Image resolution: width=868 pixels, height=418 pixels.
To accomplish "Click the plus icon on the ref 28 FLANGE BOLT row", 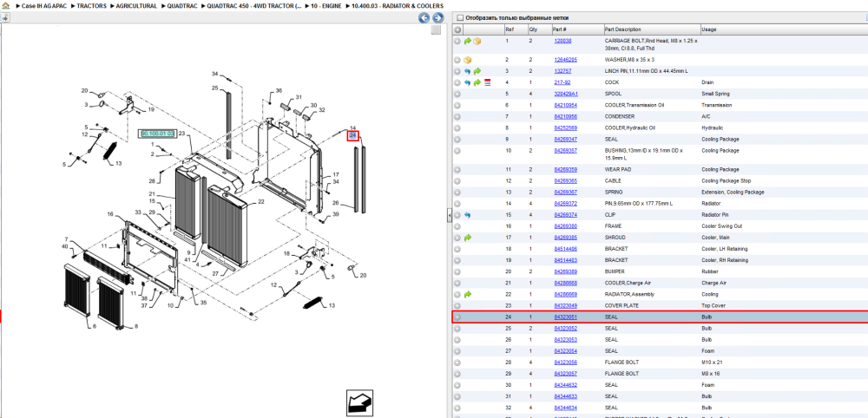I will [x=457, y=362].
